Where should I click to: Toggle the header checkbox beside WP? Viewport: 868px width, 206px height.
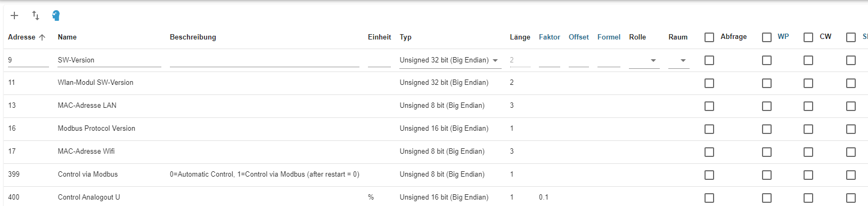767,37
